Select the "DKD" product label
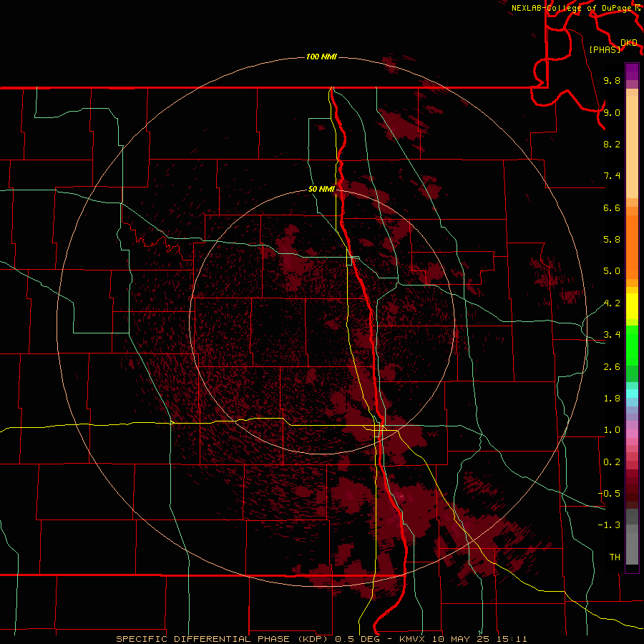 coord(629,43)
